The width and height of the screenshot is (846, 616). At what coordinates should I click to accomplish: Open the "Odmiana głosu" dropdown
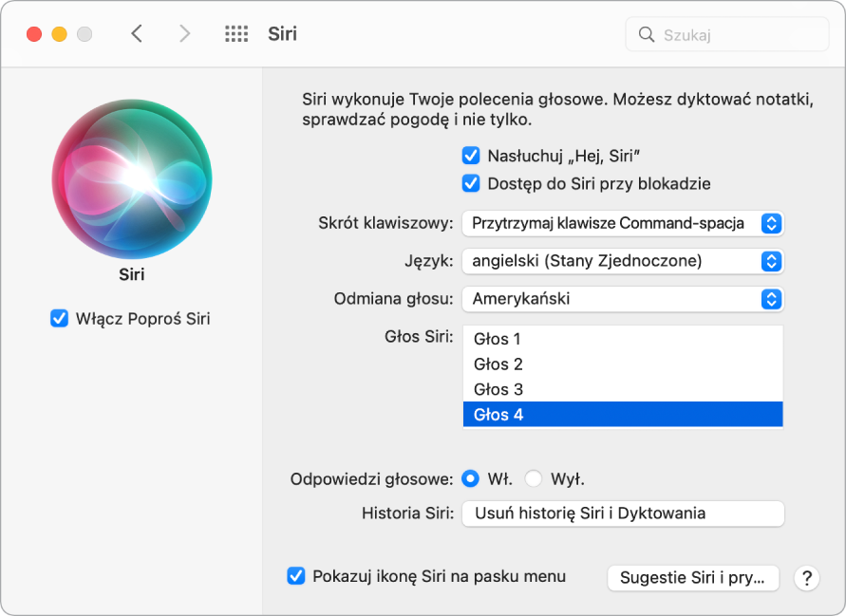click(623, 299)
